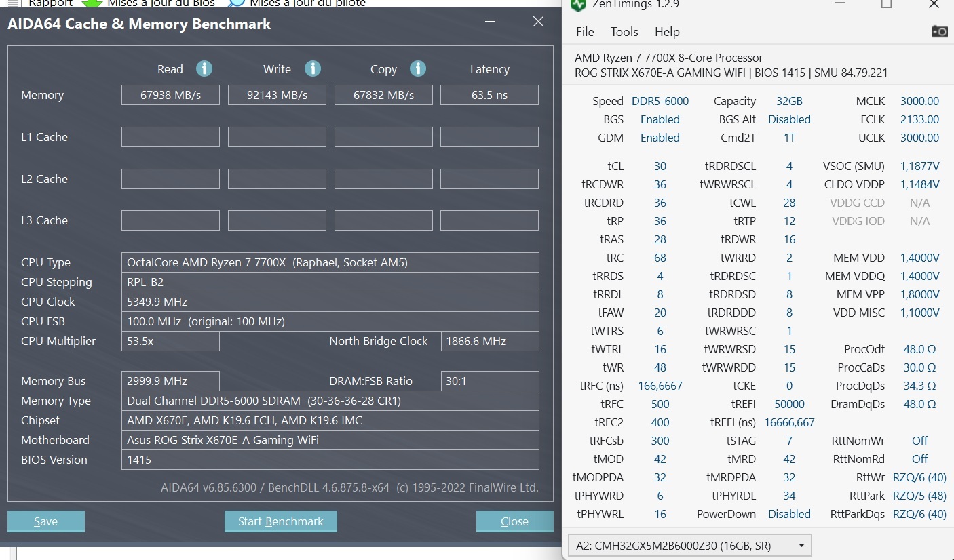
Task: Click the CPU Clock value 5349.9 MHz
Action: point(330,302)
